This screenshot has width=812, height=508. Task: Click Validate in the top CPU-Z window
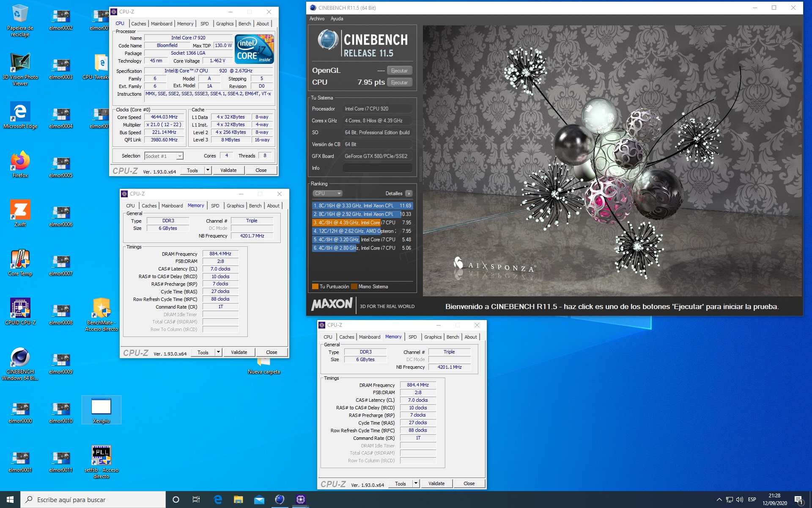pos(228,170)
